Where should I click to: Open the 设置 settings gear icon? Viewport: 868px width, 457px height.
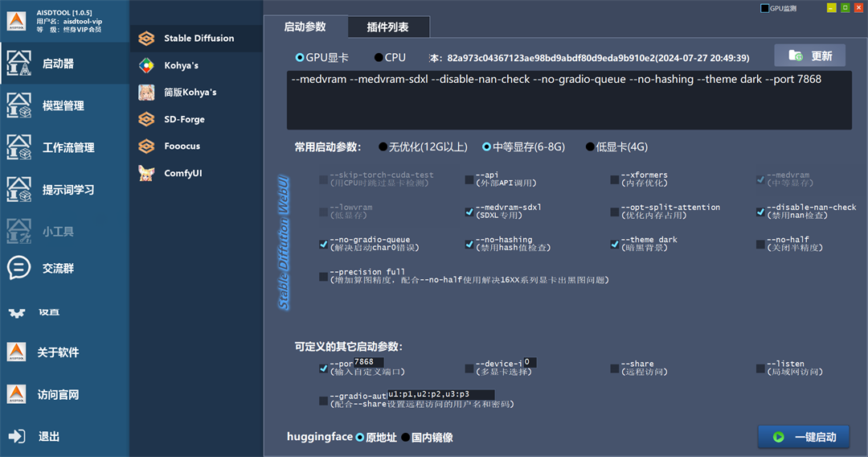click(x=17, y=313)
